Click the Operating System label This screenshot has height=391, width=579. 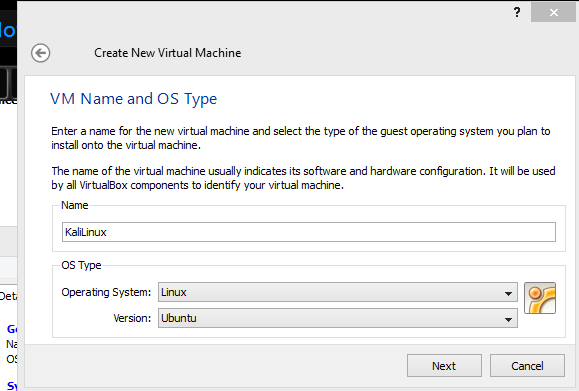106,292
